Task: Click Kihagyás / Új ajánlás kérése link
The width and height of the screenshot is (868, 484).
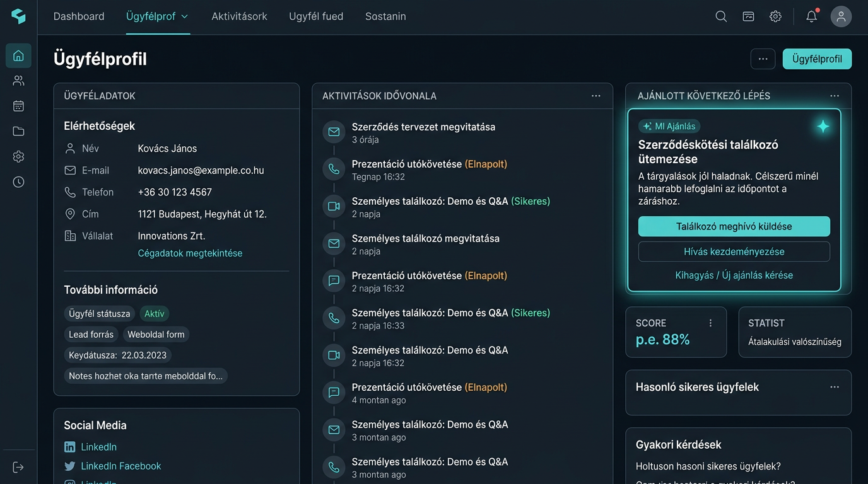Action: click(734, 275)
